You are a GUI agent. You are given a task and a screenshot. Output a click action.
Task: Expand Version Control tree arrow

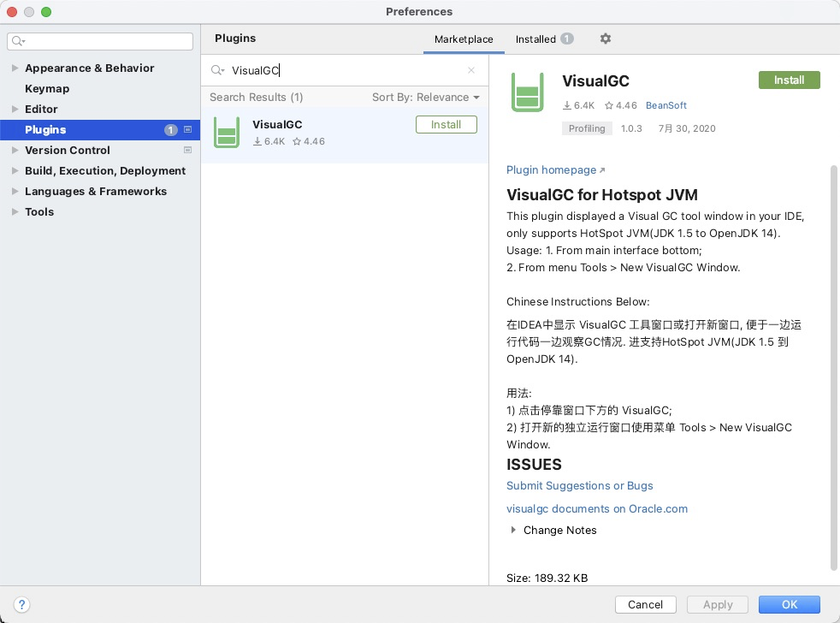point(15,150)
